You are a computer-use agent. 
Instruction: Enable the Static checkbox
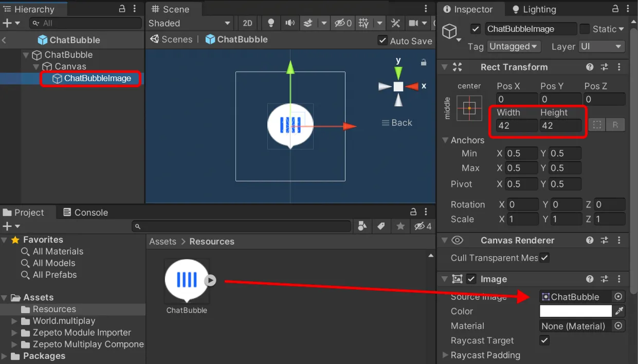pos(585,29)
